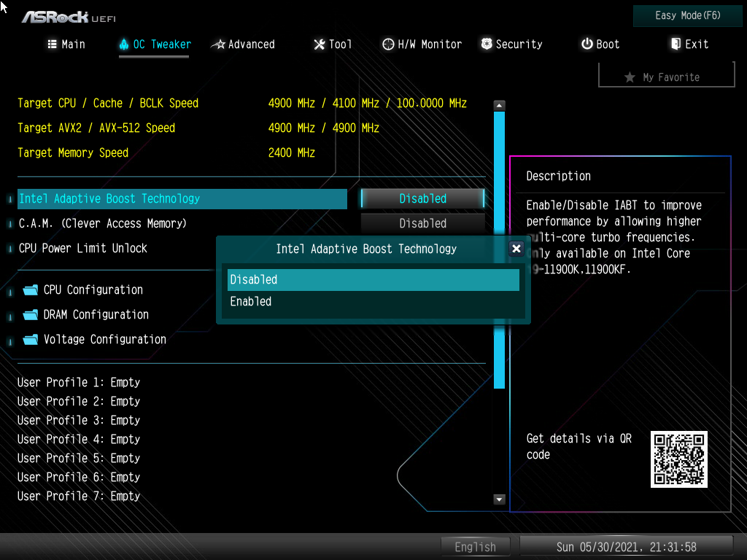
Task: Open C.A.M. Clever Access Memory value dropdown
Action: click(422, 223)
